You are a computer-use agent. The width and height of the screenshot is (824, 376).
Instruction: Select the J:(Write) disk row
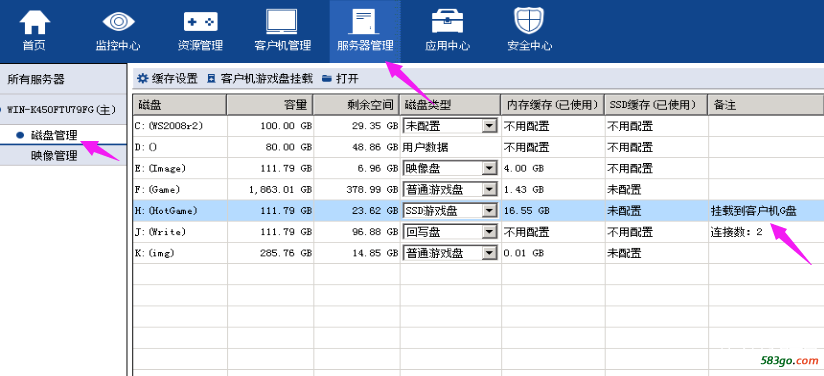(x=478, y=232)
